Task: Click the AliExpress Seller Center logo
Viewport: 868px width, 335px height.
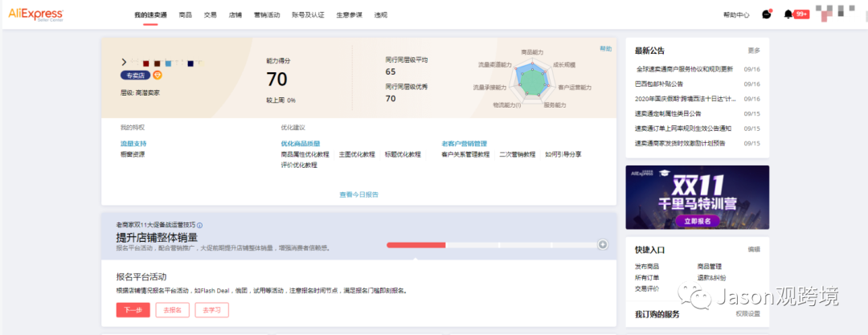Action: 36,14
